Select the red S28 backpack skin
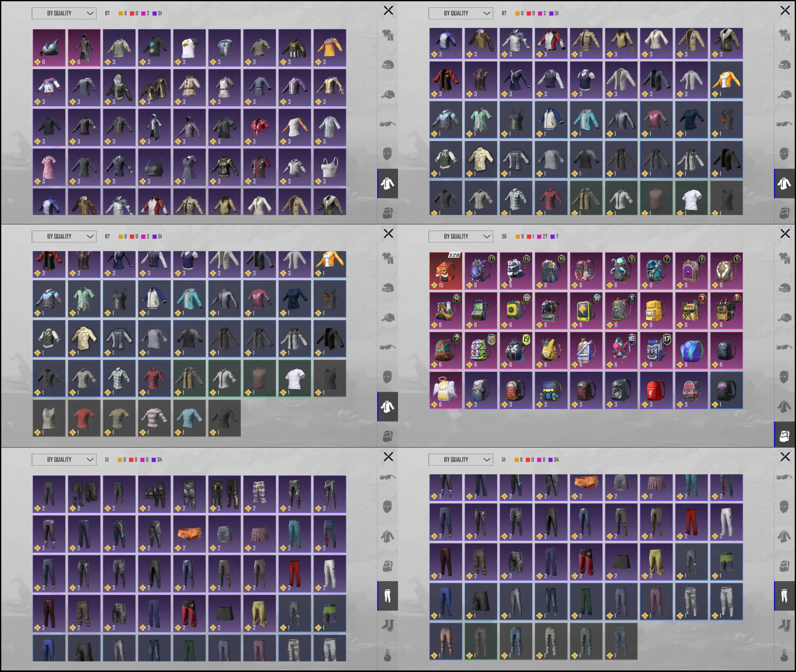This screenshot has height=672, width=796. click(445, 271)
